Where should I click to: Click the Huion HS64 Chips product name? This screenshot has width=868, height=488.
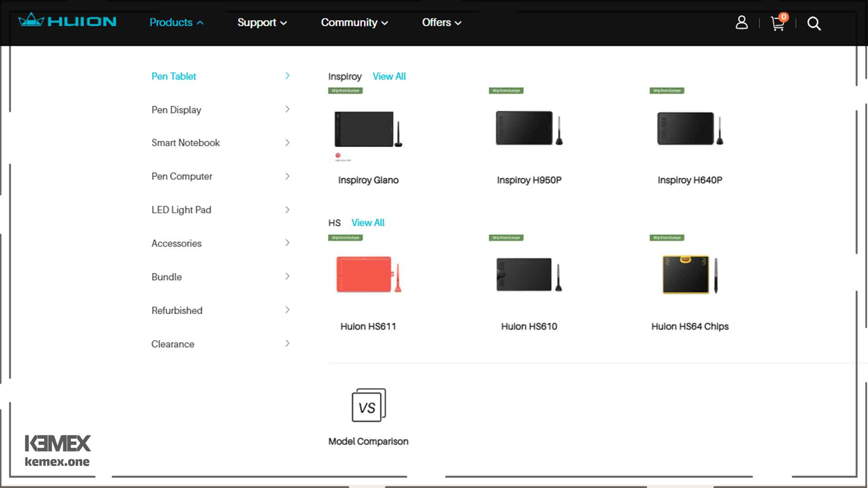click(x=690, y=327)
